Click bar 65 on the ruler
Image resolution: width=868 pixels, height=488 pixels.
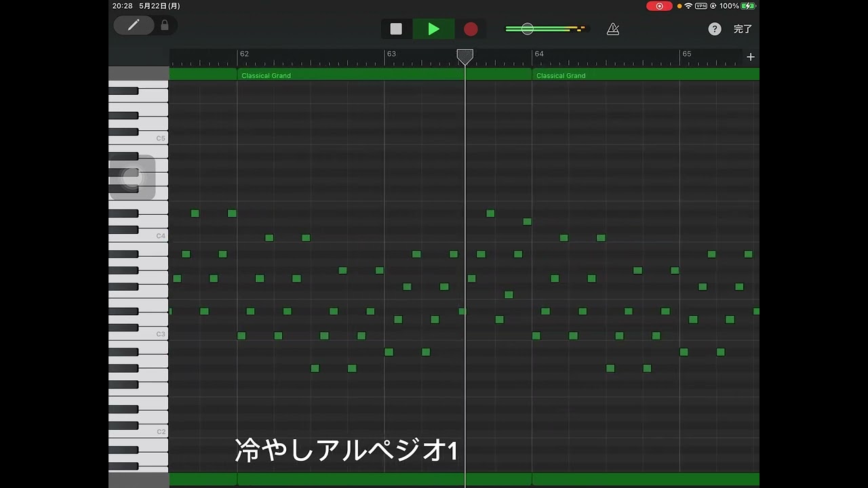point(687,54)
